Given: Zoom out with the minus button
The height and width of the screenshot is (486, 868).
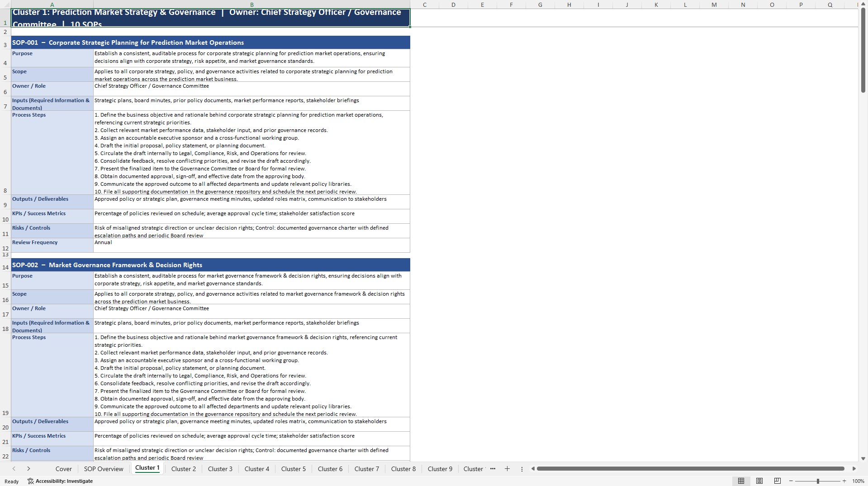Looking at the screenshot, I should 791,481.
